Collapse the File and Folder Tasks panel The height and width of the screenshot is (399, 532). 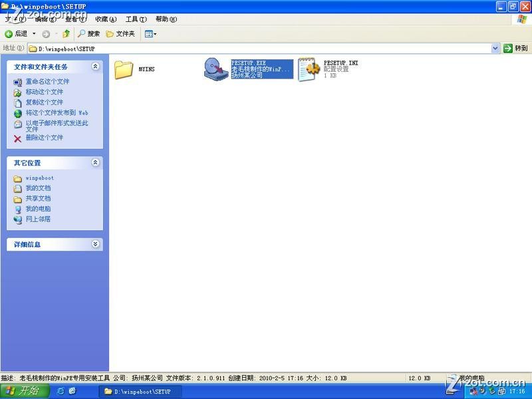pos(95,66)
